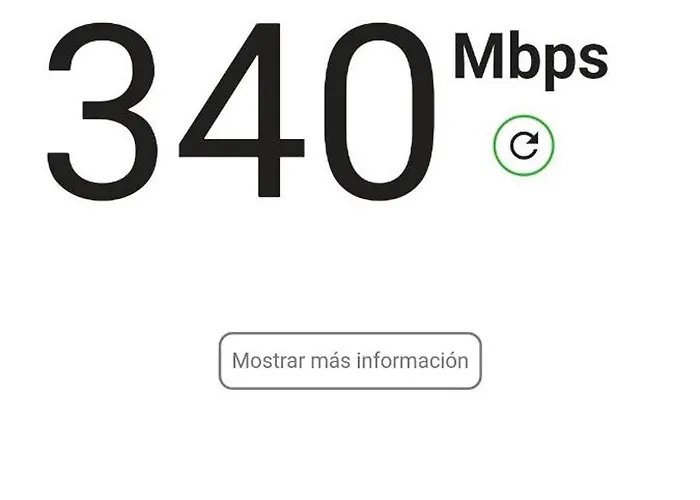The width and height of the screenshot is (700, 500).
Task: Open additional details with Mostrar más información
Action: [x=350, y=361]
